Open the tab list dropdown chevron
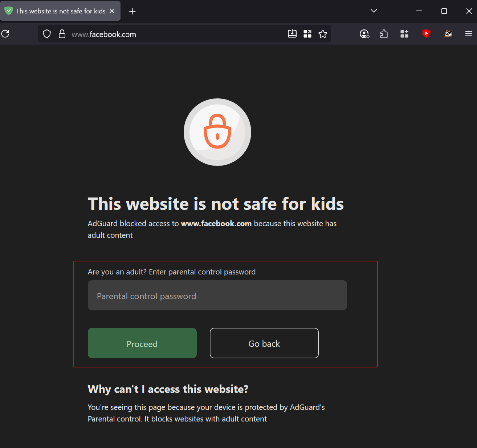This screenshot has height=448, width=477. 374,11
